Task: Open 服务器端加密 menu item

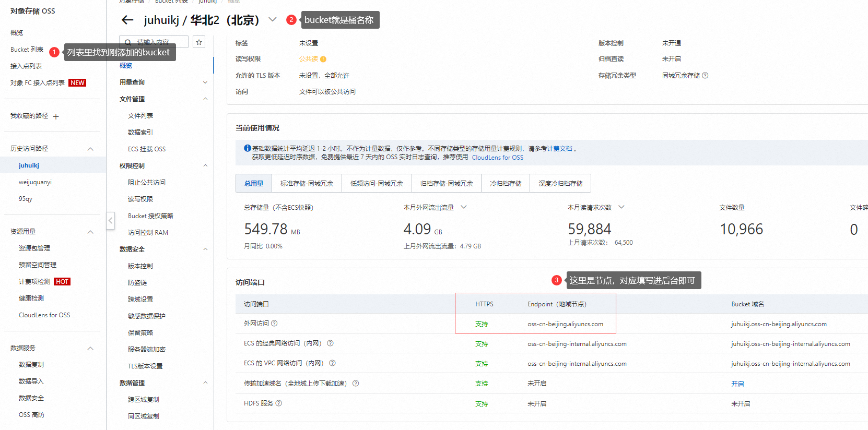Action: (147, 350)
